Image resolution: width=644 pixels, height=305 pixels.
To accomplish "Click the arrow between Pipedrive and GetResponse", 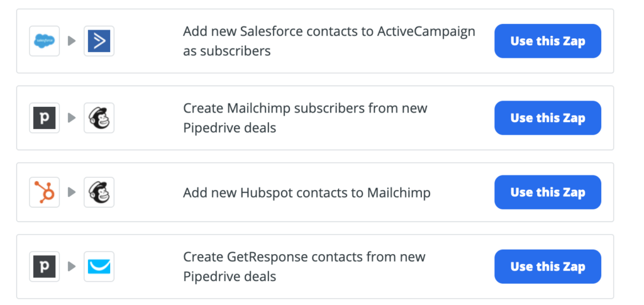I will click(x=72, y=267).
